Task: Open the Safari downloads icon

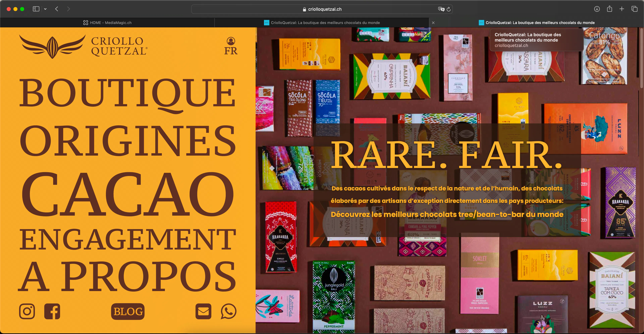Action: click(x=597, y=9)
